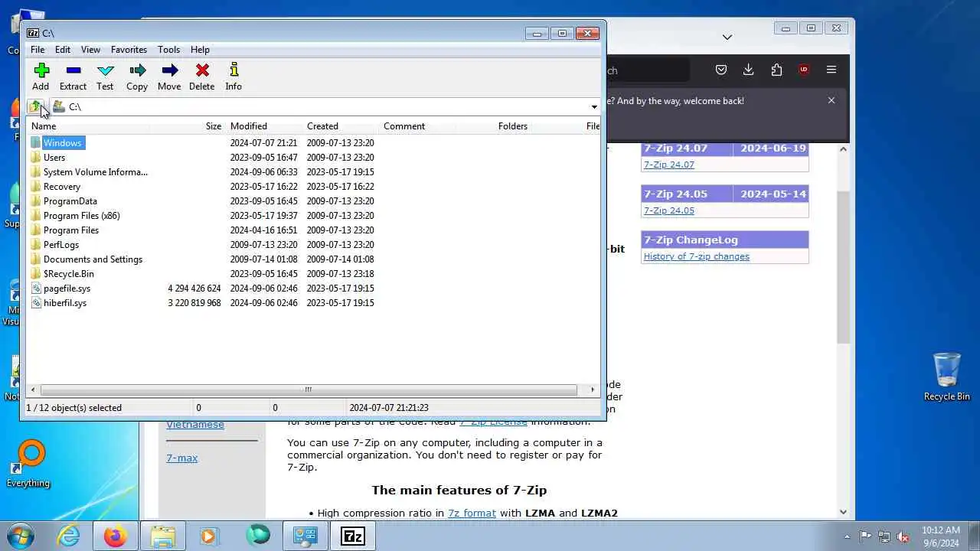The height and width of the screenshot is (551, 980).
Task: Select the Windows folder
Action: pos(62,143)
